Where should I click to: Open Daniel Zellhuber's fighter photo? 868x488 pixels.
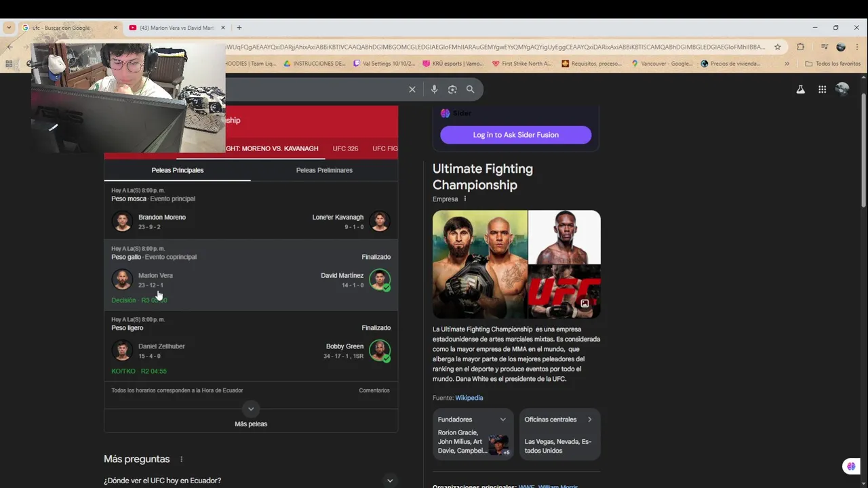(122, 350)
